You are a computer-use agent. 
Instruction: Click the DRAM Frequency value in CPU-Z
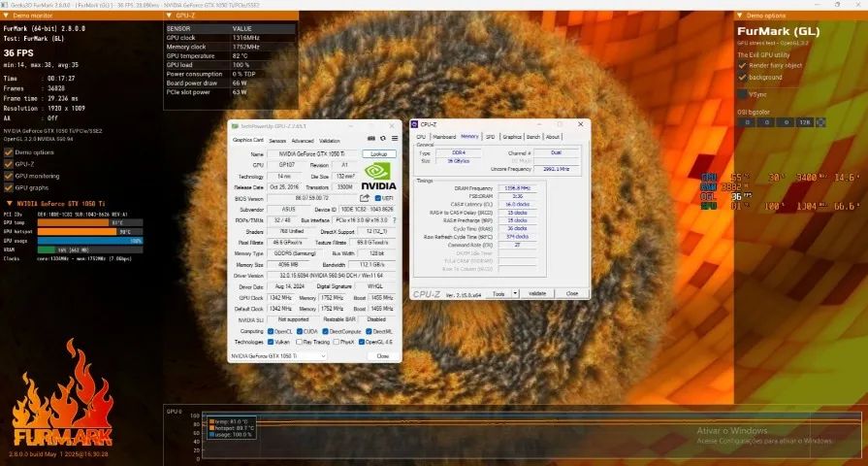point(517,188)
